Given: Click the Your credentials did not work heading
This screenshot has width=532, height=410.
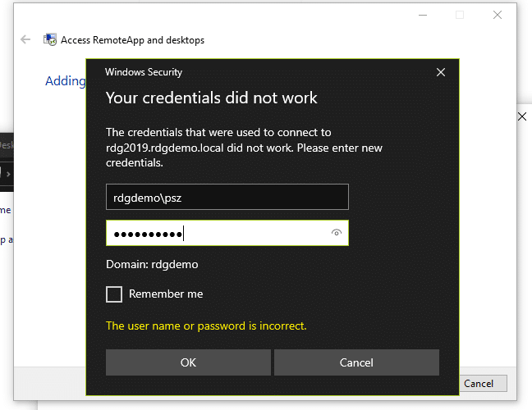Looking at the screenshot, I should point(212,98).
